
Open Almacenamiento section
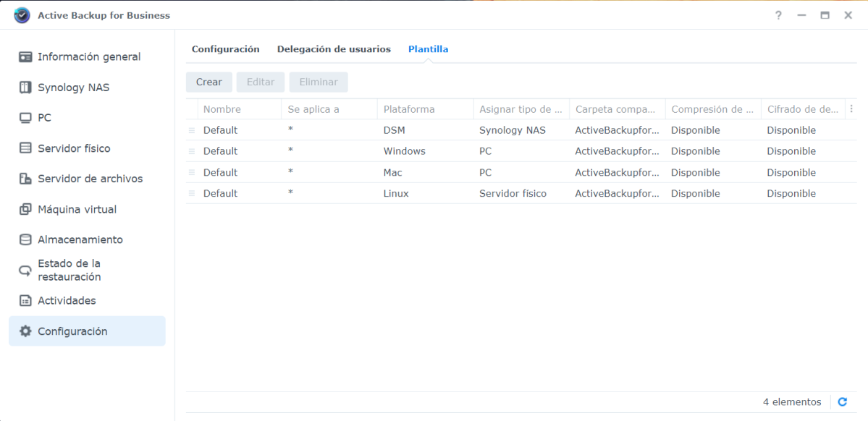pyautogui.click(x=80, y=240)
